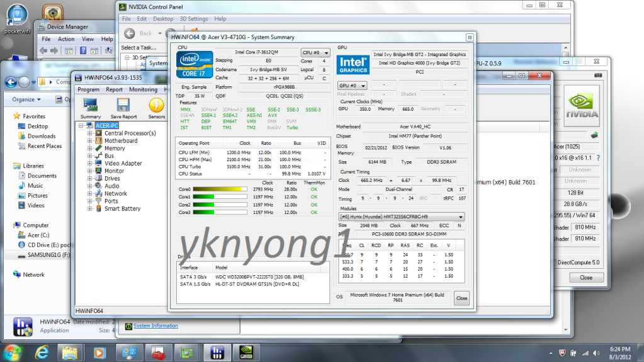Viewport: 644px width, 362px height.
Task: Open Windows Explorer from taskbar
Action: tap(70, 353)
